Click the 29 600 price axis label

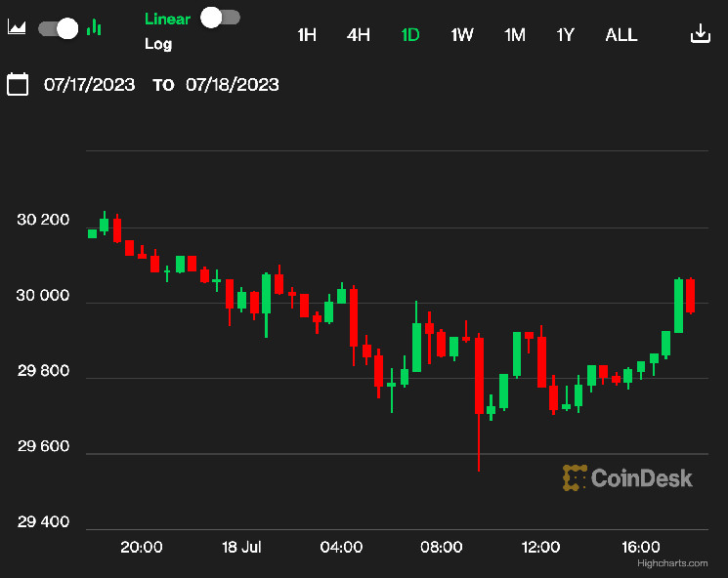(43, 446)
